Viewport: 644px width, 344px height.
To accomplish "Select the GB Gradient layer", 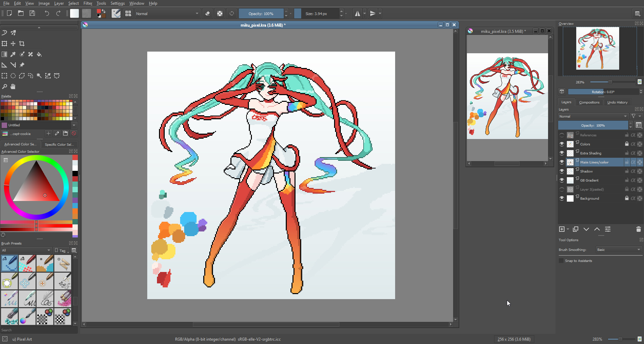I will pyautogui.click(x=599, y=180).
